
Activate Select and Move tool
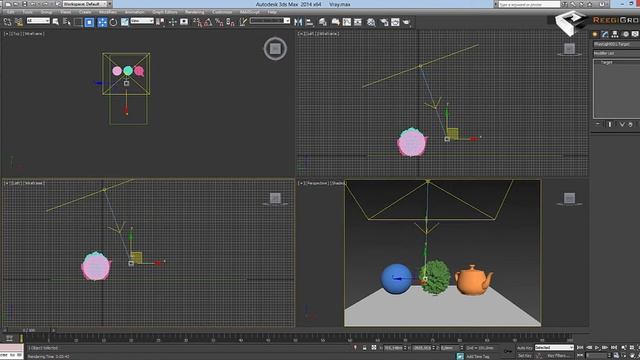pos(102,22)
